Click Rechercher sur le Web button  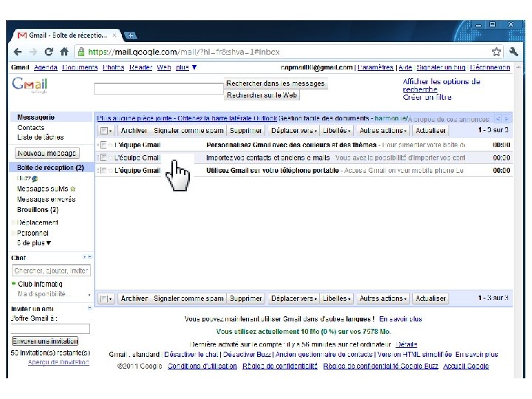262,95
